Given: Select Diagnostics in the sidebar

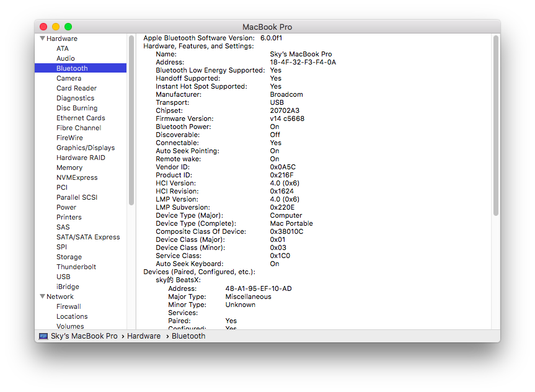Looking at the screenshot, I should (76, 98).
